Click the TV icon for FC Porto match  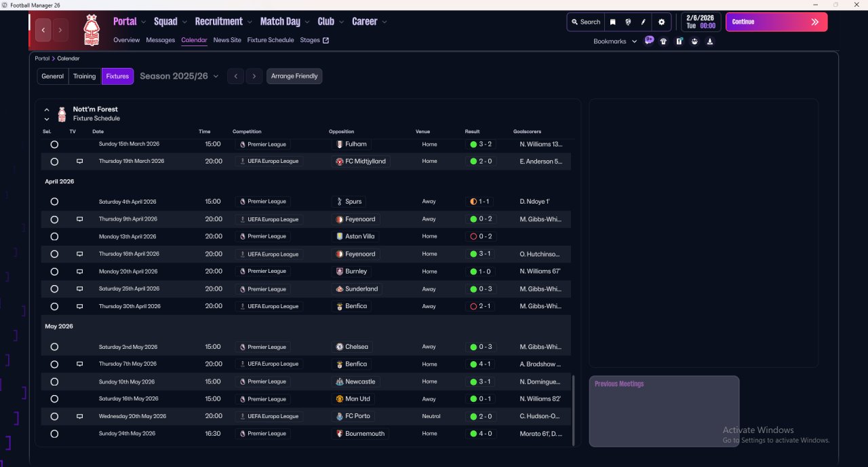pos(79,416)
